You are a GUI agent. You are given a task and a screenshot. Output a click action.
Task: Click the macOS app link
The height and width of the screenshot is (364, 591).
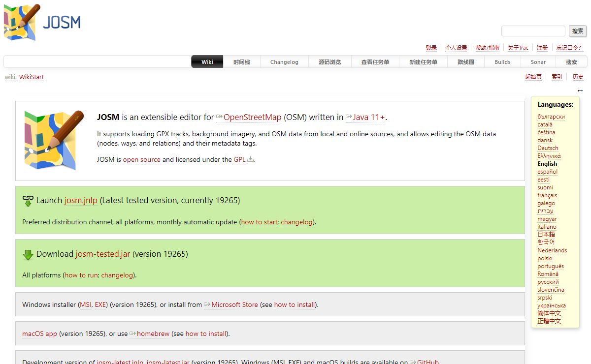click(x=39, y=334)
